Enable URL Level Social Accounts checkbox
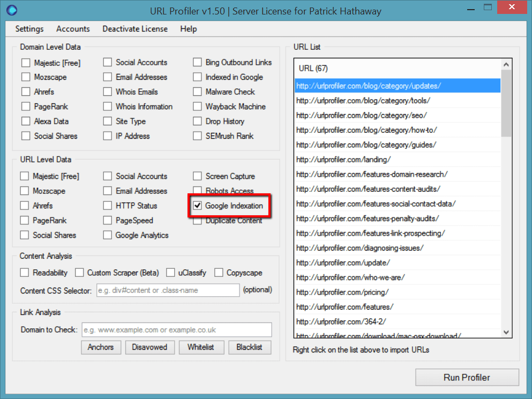532x399 pixels. point(108,176)
